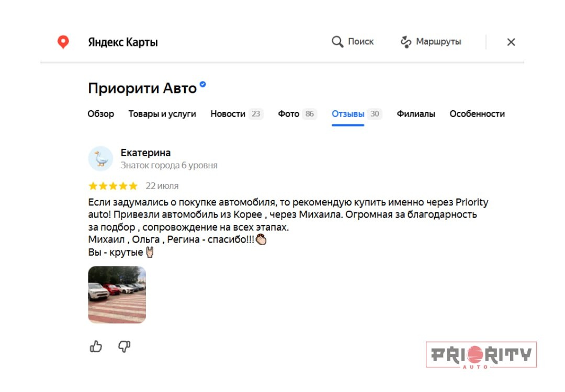Switch to the Обзор tab

coord(101,114)
